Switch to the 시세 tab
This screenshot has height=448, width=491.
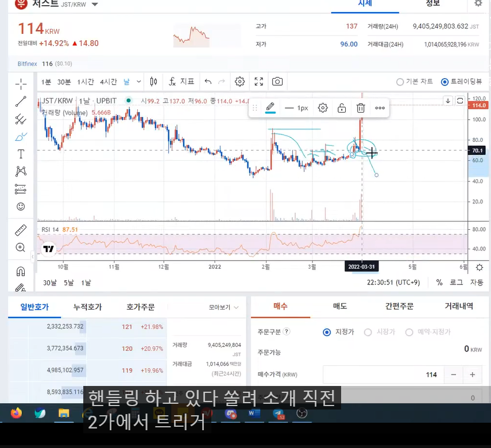tap(365, 4)
